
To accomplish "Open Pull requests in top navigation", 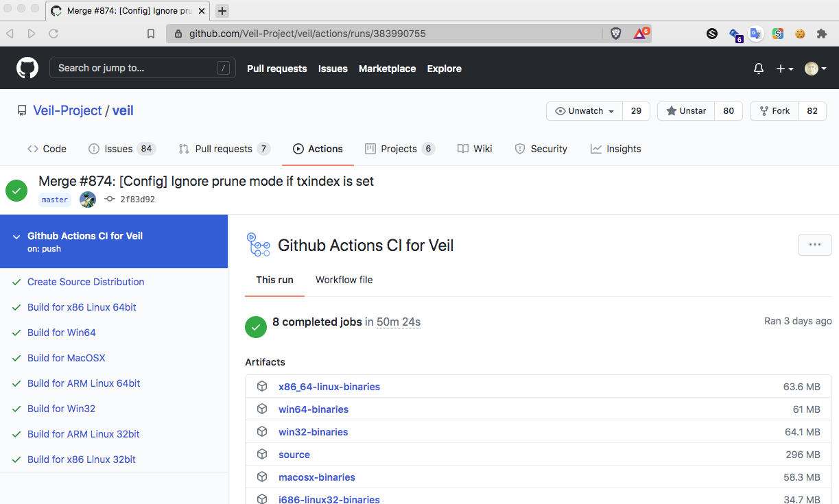I will [276, 69].
